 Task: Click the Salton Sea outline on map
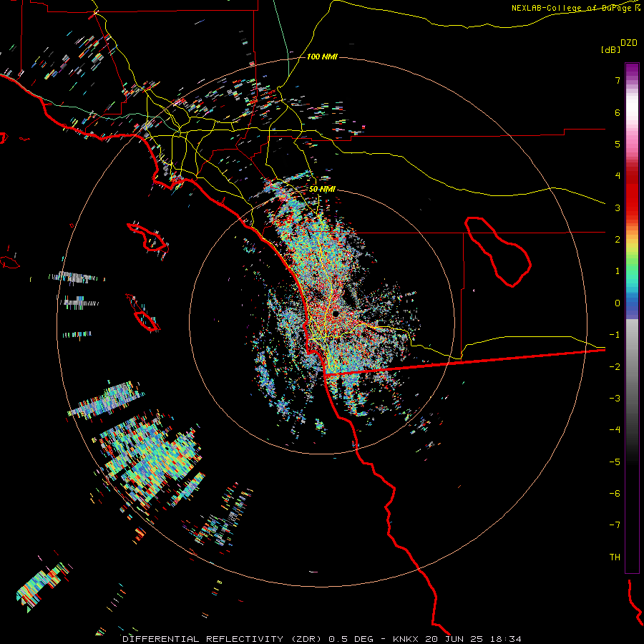click(x=498, y=252)
